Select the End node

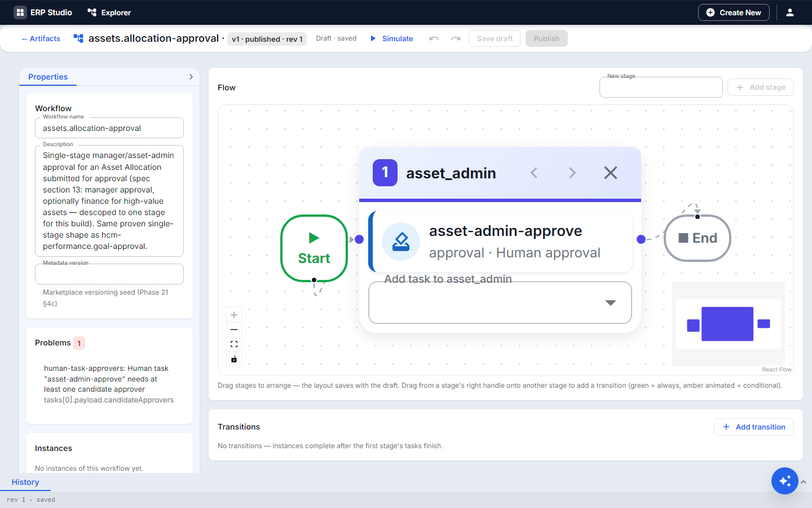[x=698, y=238]
